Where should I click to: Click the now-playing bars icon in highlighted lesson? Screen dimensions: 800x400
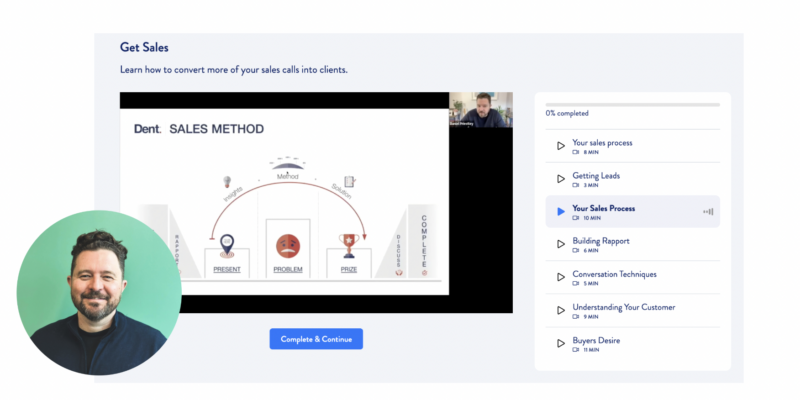708,212
